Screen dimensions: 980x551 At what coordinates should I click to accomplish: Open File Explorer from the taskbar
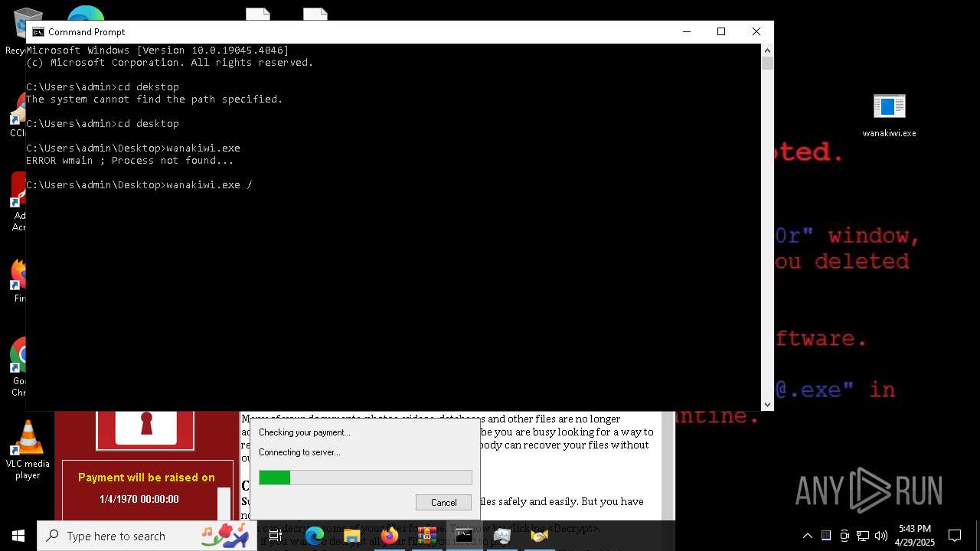pyautogui.click(x=352, y=536)
